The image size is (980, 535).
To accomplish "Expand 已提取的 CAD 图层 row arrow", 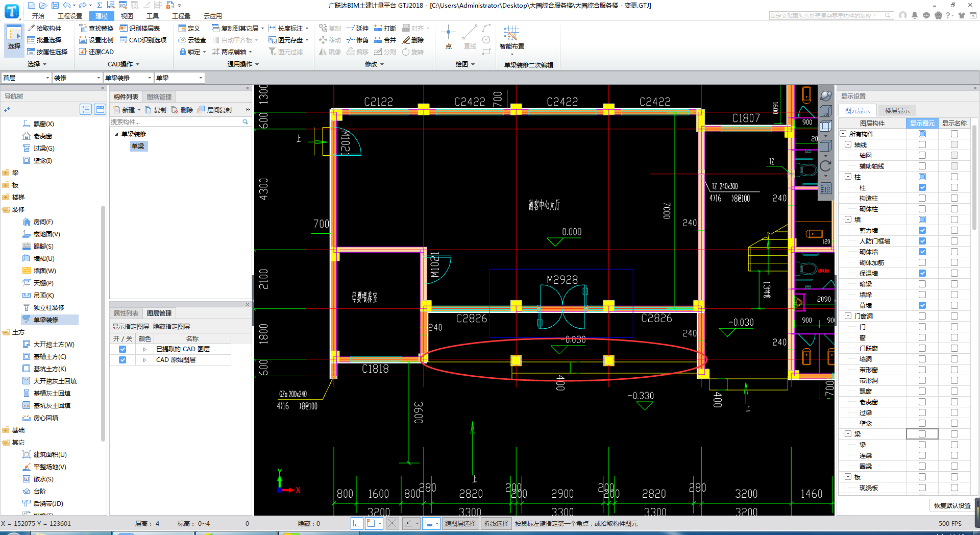I will click(x=144, y=349).
